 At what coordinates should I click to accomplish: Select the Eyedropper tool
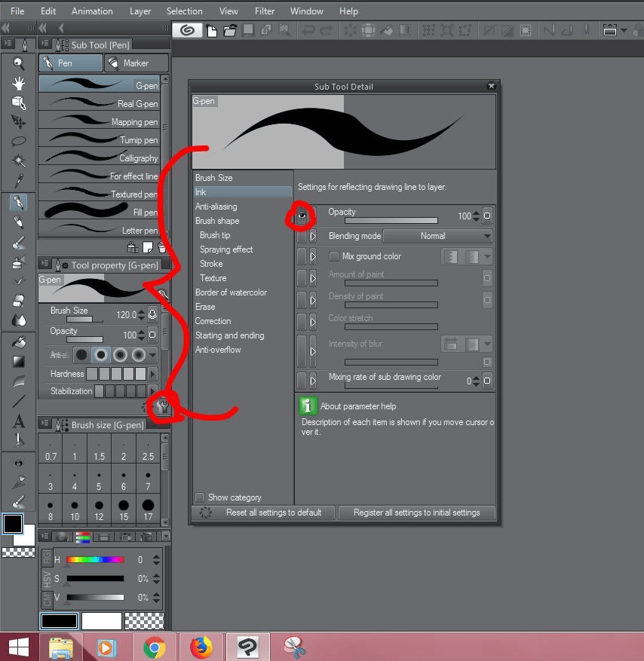tap(18, 180)
